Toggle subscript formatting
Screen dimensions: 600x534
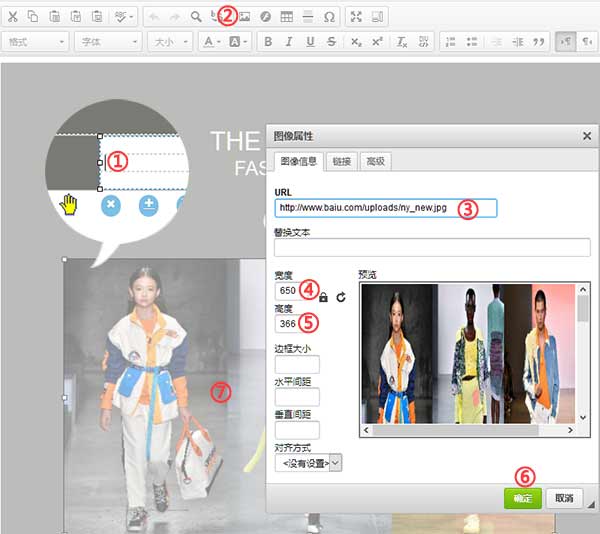click(x=356, y=41)
